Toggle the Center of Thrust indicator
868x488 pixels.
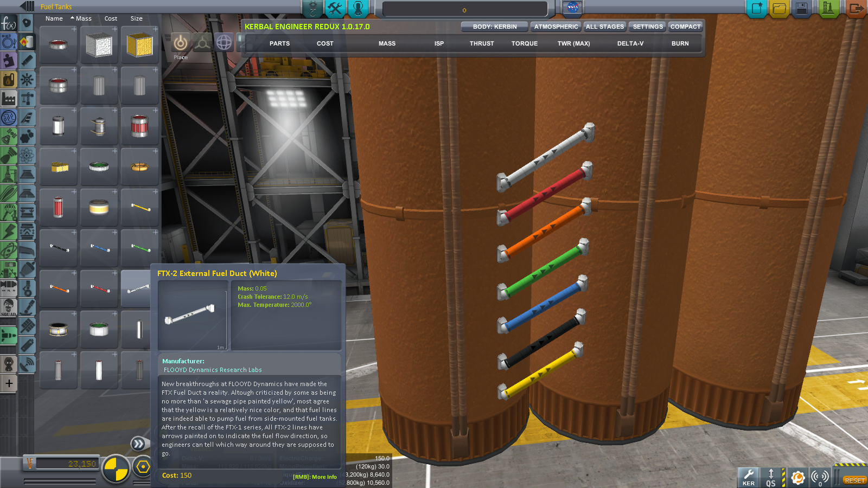[143, 466]
